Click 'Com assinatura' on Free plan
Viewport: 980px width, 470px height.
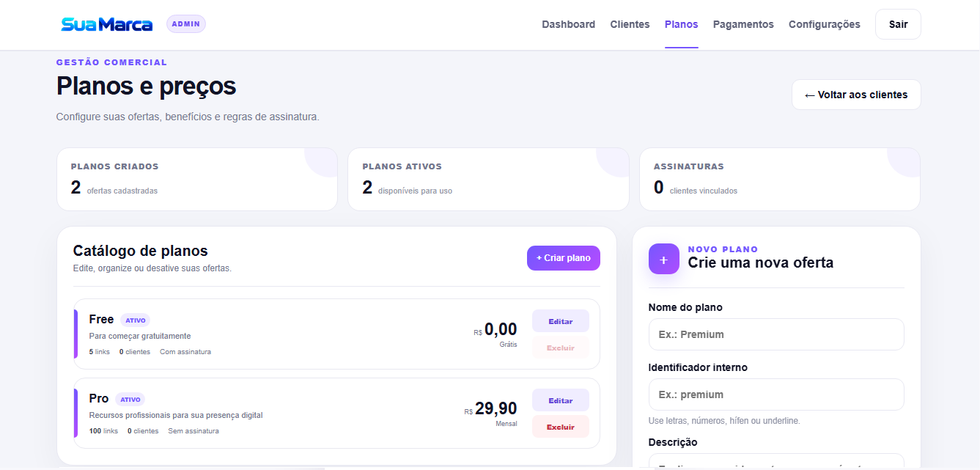pyautogui.click(x=185, y=352)
